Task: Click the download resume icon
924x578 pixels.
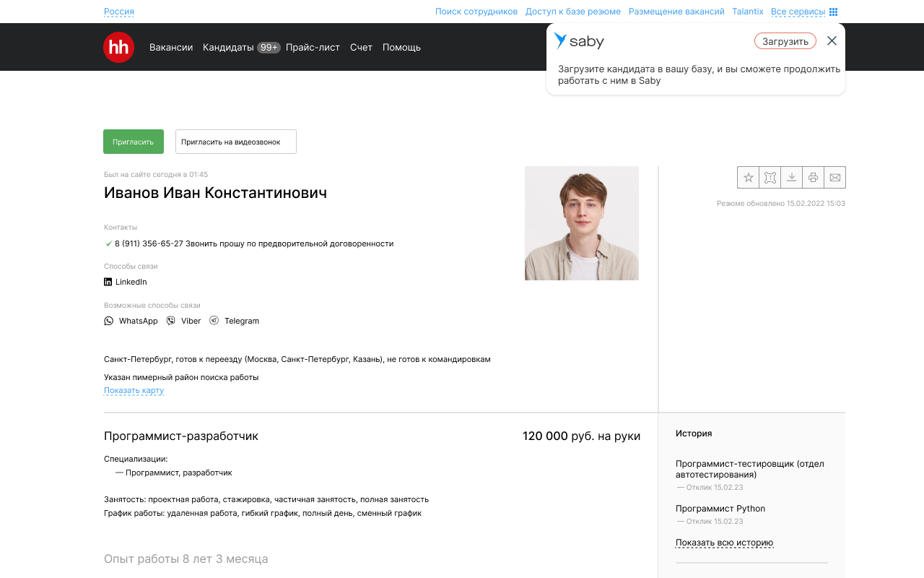Action: 792,177
